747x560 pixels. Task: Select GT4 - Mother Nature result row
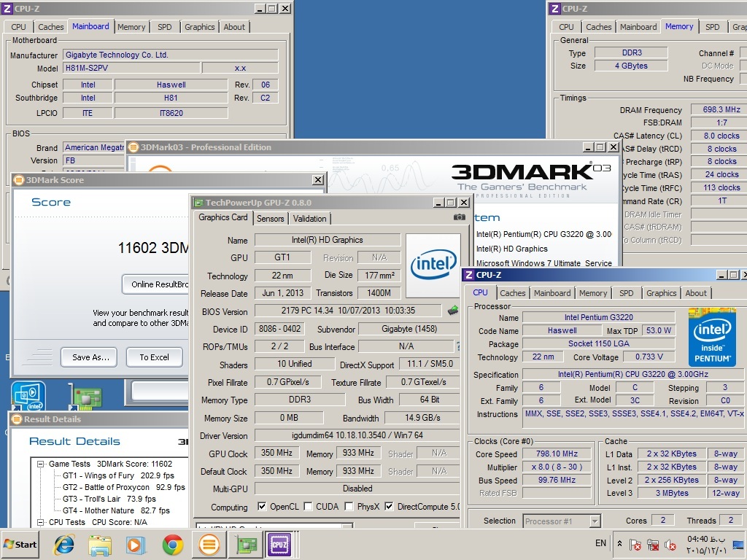point(116,510)
